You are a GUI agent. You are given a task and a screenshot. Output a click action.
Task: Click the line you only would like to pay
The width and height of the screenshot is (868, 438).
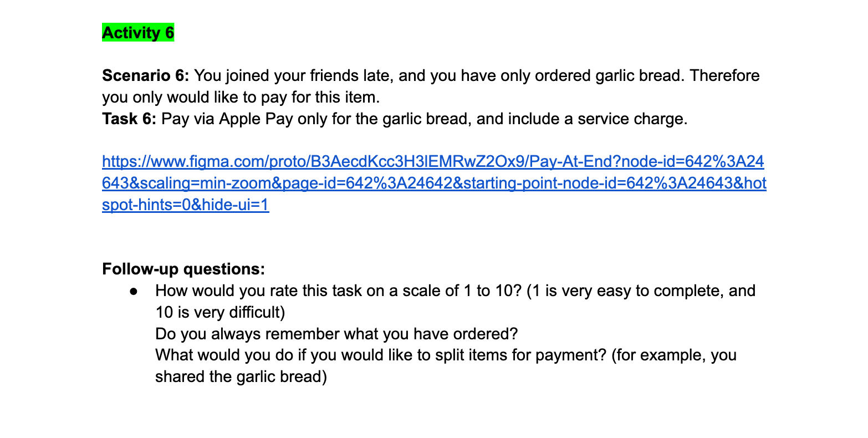[x=241, y=98]
